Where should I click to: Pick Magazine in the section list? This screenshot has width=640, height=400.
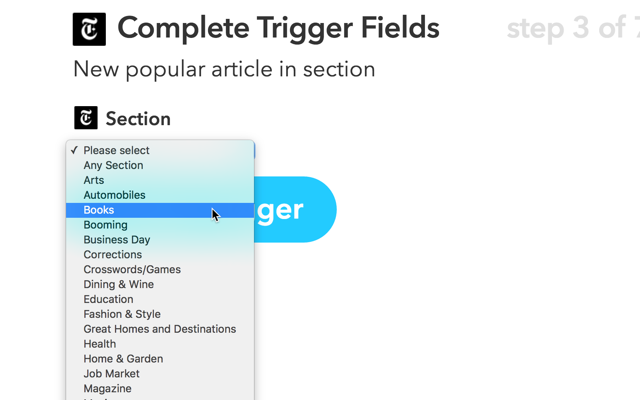pyautogui.click(x=107, y=388)
